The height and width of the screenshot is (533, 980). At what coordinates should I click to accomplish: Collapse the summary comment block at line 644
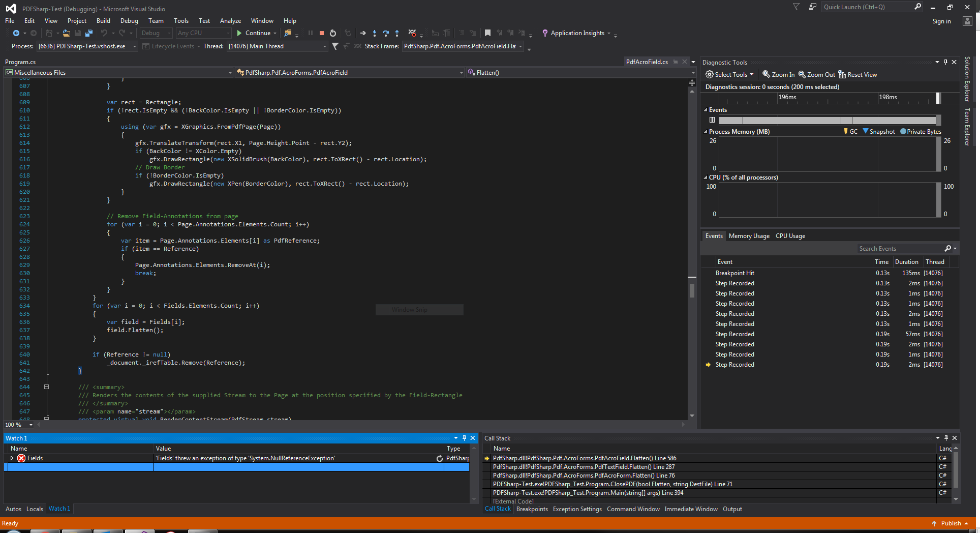(46, 387)
